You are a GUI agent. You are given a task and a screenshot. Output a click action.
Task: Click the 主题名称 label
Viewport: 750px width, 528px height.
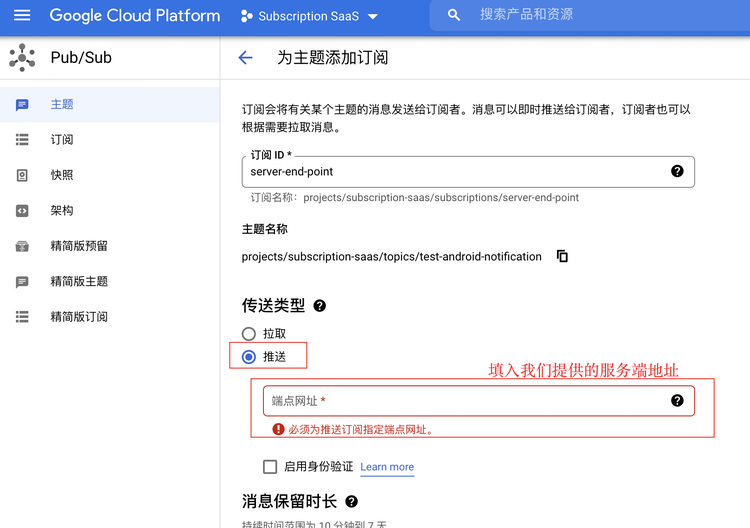click(265, 229)
